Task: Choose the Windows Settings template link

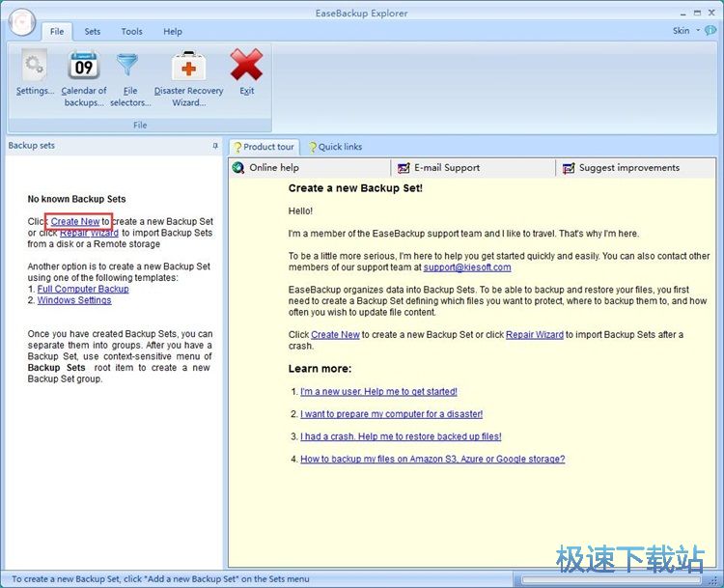Action: [74, 300]
